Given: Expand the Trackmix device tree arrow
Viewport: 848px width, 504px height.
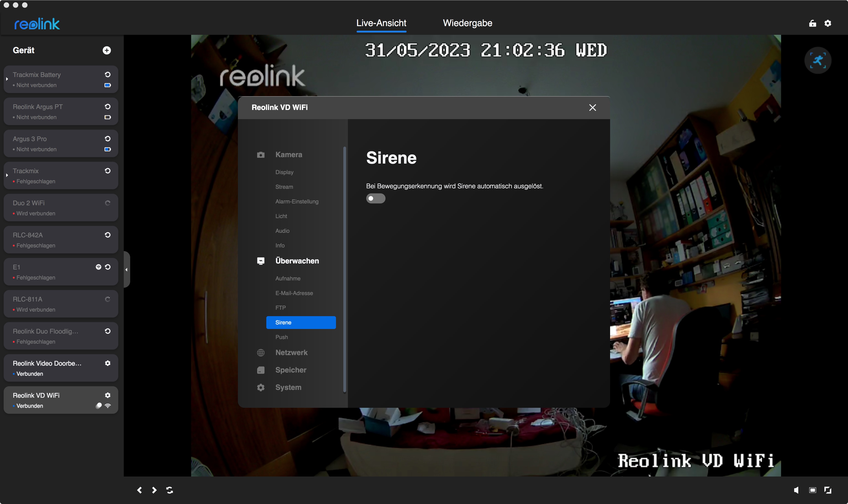Looking at the screenshot, I should coord(7,175).
